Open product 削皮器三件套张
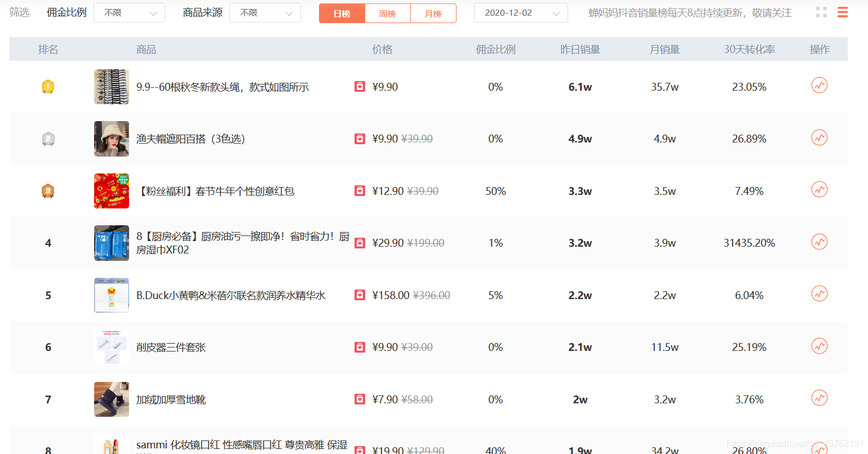Image resolution: width=868 pixels, height=454 pixels. point(171,347)
